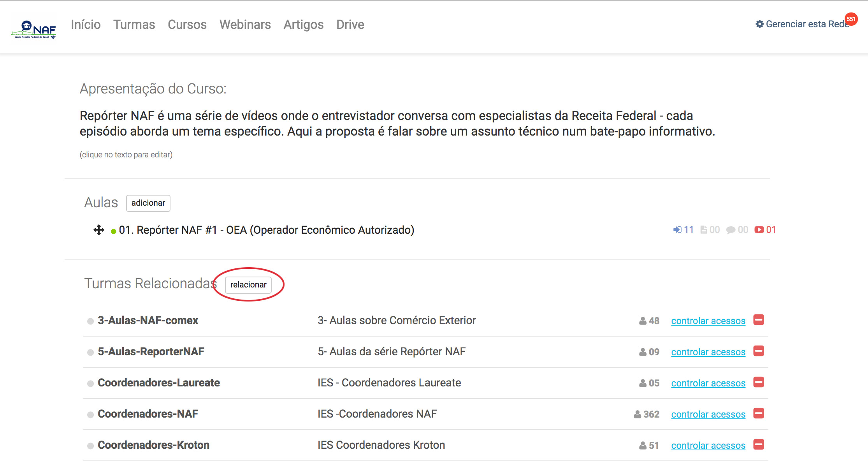This screenshot has width=868, height=462.
Task: Click the red 551 notification badge
Action: point(851,19)
